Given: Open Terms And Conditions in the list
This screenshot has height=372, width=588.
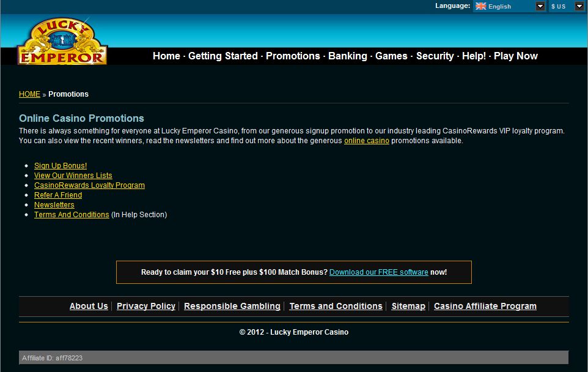Looking at the screenshot, I should (x=72, y=214).
